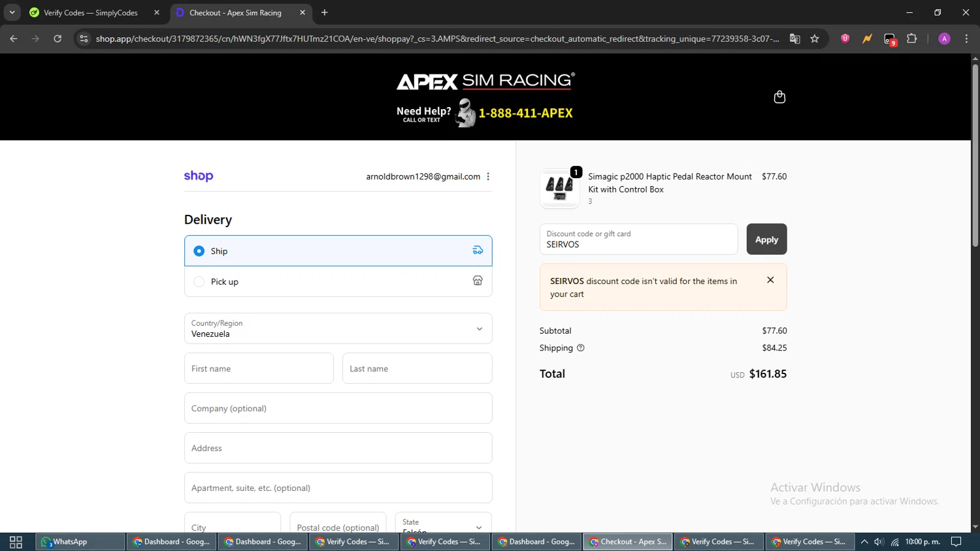This screenshot has width=980, height=551.
Task: Click the Total $161.85 amount
Action: (x=768, y=374)
